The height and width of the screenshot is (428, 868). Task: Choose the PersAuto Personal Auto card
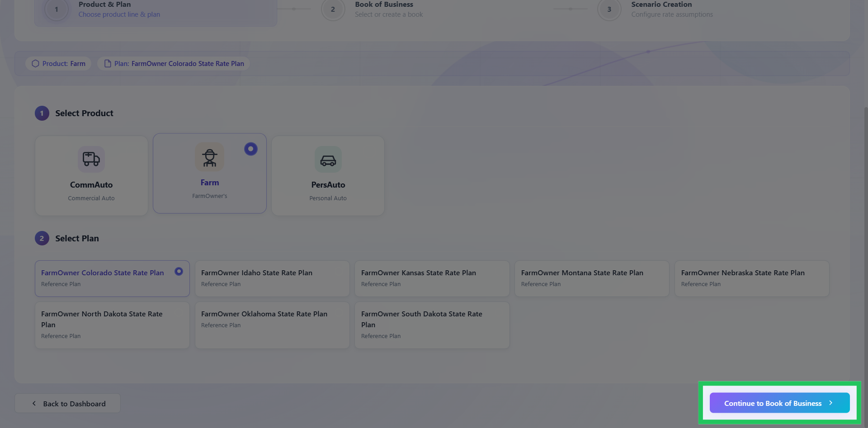pos(328,176)
